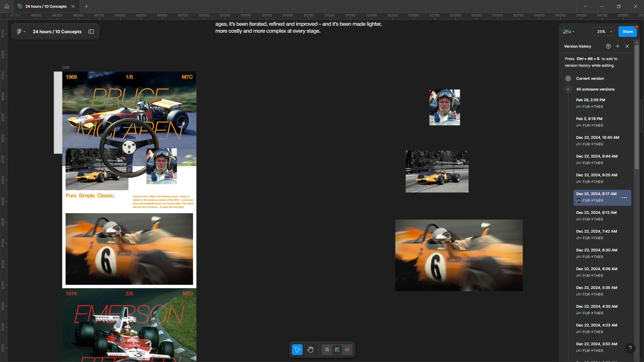644x362 pixels.
Task: Toggle the sidebar panel layout icon
Action: pos(91,32)
